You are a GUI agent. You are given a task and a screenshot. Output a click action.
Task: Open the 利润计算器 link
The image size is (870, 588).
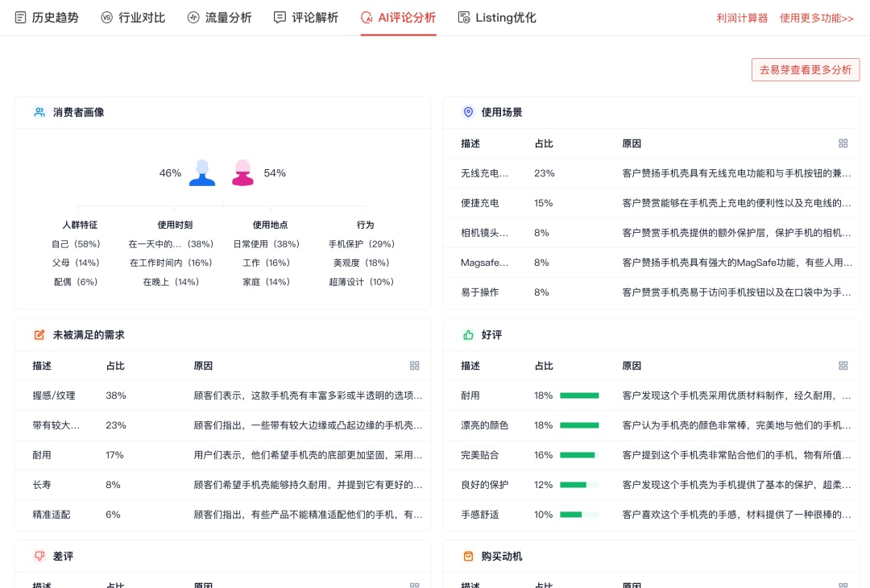(x=742, y=18)
